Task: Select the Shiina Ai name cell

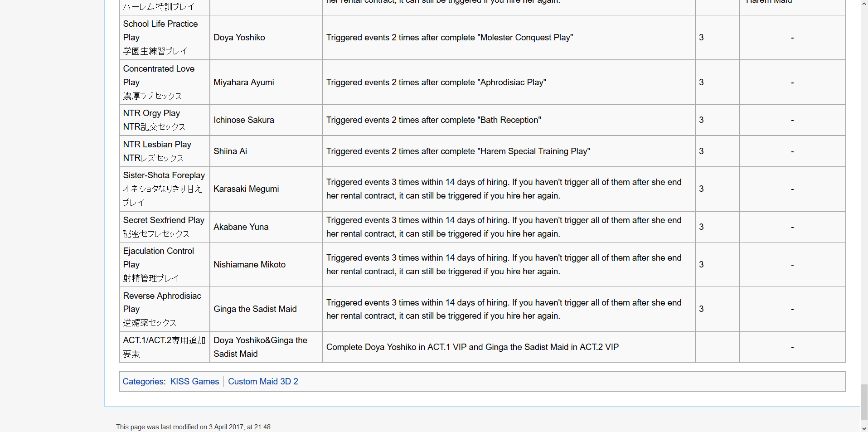Action: (x=230, y=151)
